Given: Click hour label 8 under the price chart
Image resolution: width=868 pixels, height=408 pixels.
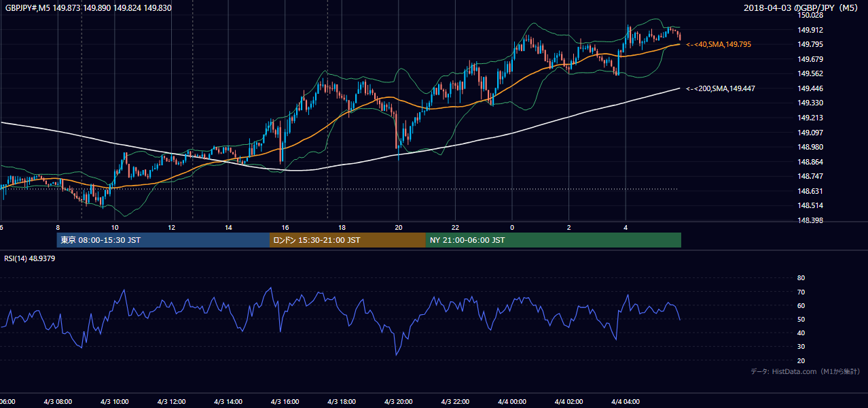Looking at the screenshot, I should tap(58, 227).
